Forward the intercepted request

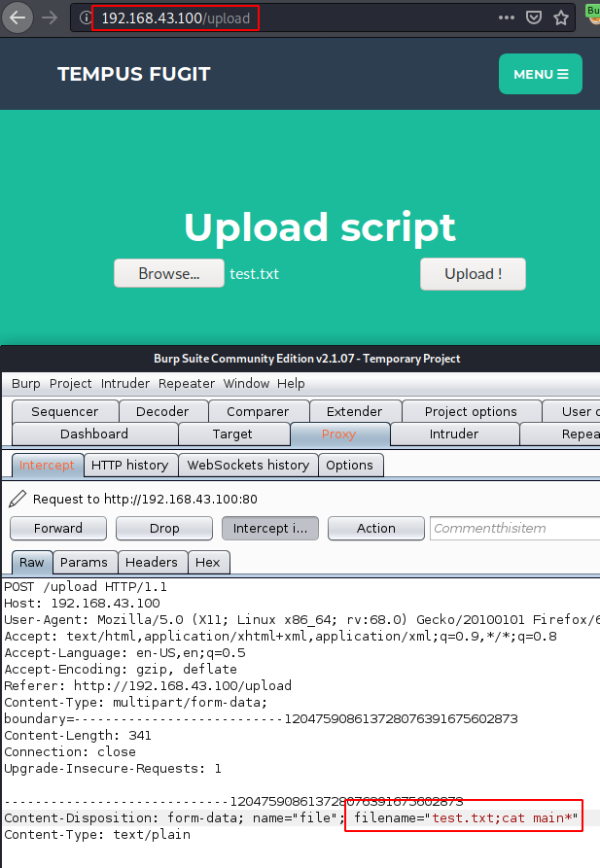point(58,528)
